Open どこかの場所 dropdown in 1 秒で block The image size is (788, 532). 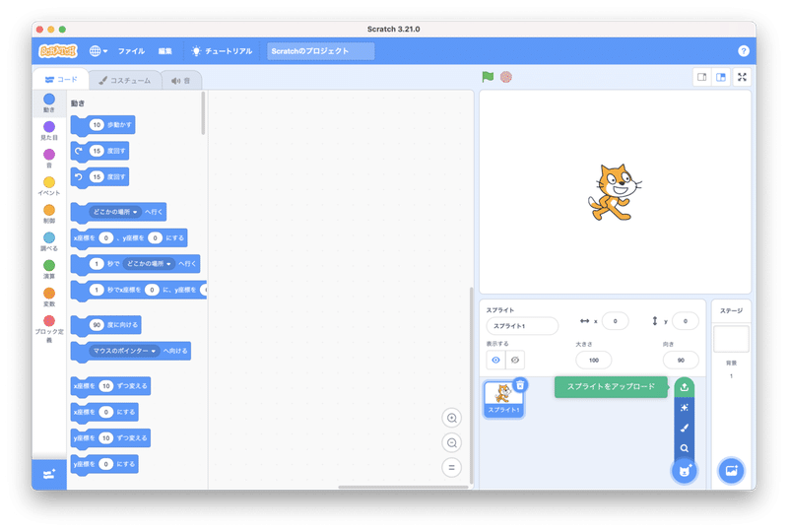(149, 264)
